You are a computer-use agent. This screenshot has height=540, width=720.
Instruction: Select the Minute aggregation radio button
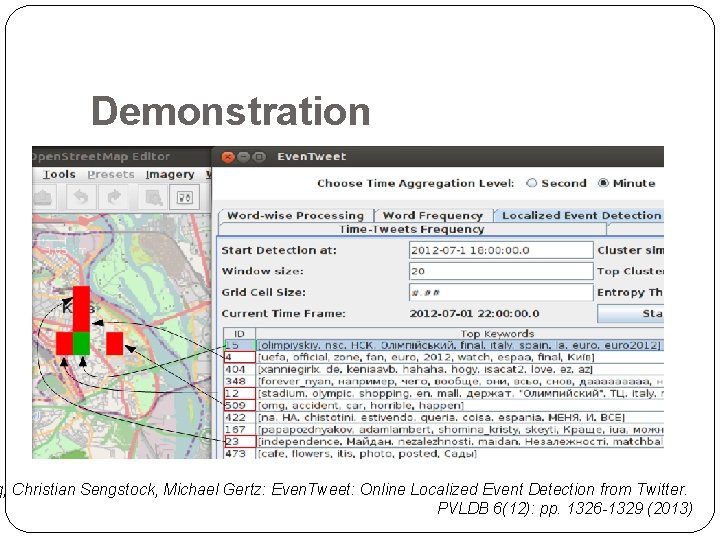pyautogui.click(x=603, y=183)
